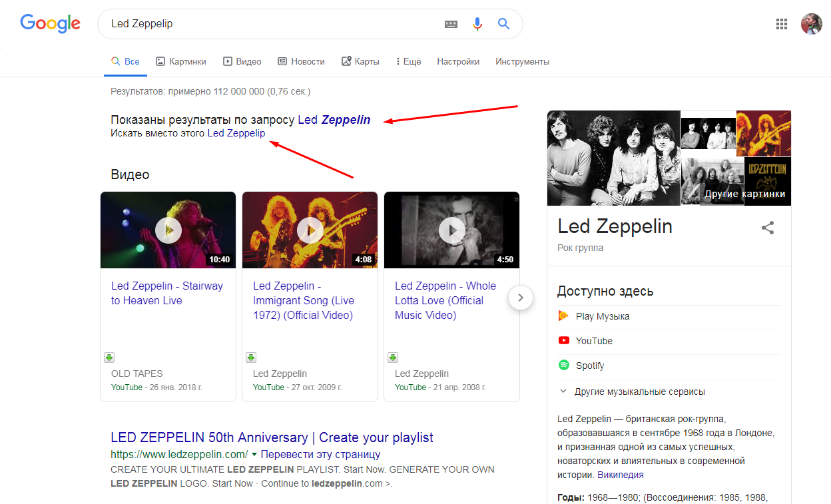Screen dimensions: 831x504
Task: Open LED ZEPPELIN 50th Anniversary result
Action: click(x=272, y=437)
